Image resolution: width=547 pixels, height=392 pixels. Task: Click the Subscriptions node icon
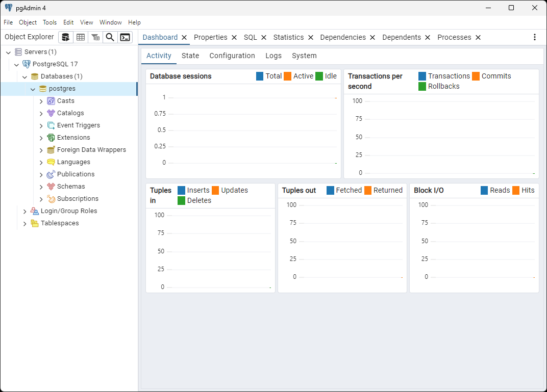click(x=51, y=199)
